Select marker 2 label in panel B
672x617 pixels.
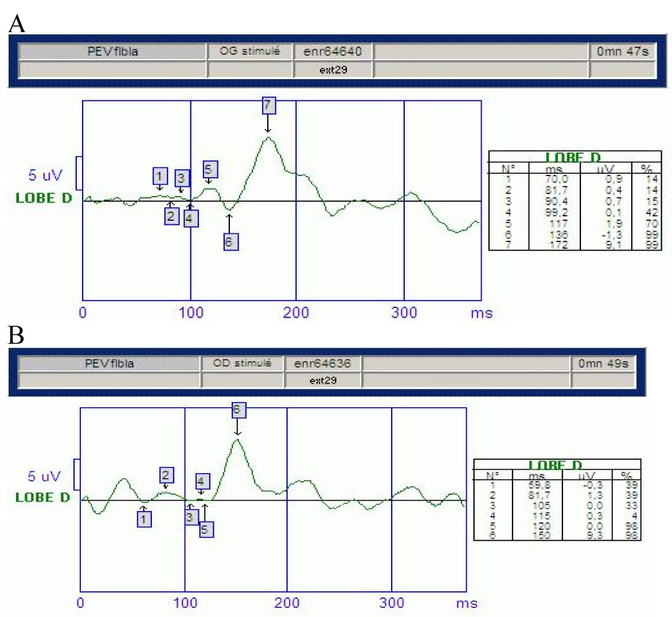coord(166,475)
